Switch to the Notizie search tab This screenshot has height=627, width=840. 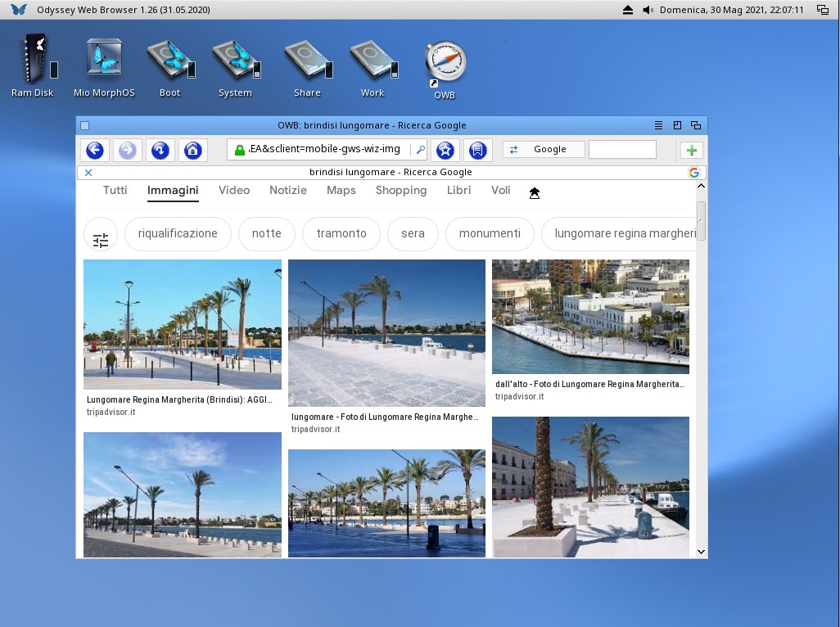[x=288, y=191]
